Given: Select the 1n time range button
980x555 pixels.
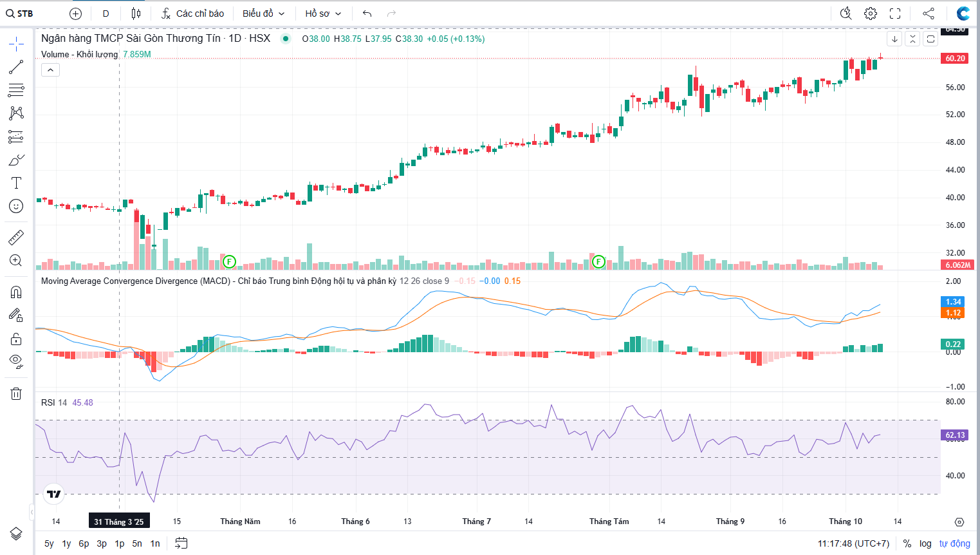Looking at the screenshot, I should pos(155,543).
